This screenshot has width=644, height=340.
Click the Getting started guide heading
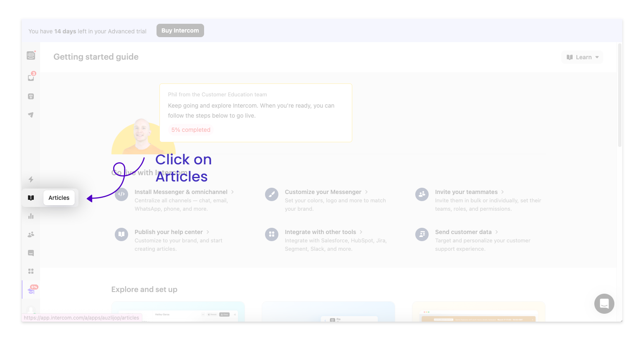pos(96,57)
